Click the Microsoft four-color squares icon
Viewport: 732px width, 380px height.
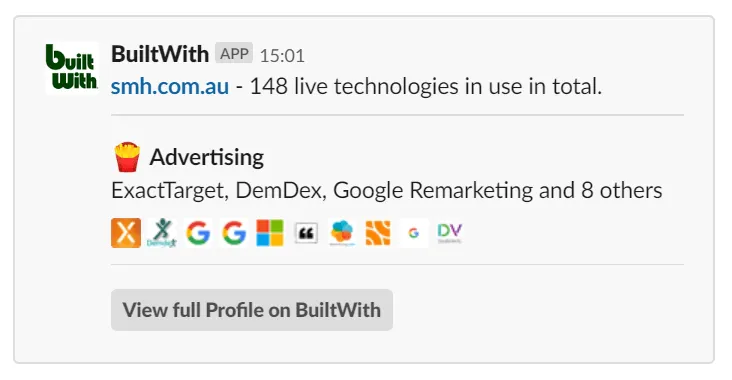tap(270, 232)
